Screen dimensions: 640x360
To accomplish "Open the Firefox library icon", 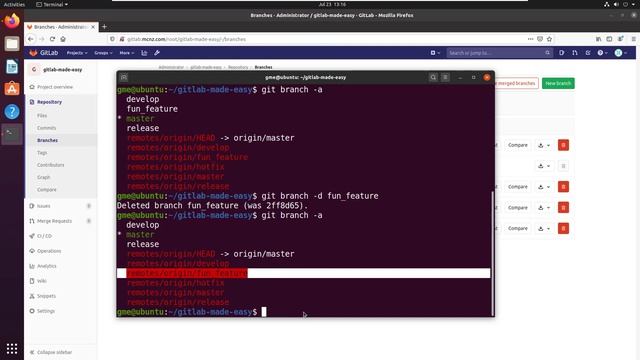I will [598, 39].
